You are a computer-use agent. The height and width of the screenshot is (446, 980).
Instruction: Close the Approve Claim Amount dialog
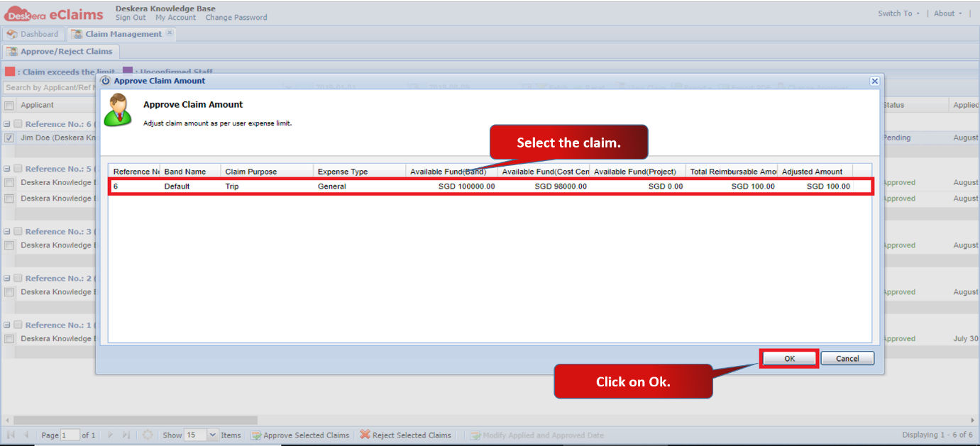[x=875, y=81]
